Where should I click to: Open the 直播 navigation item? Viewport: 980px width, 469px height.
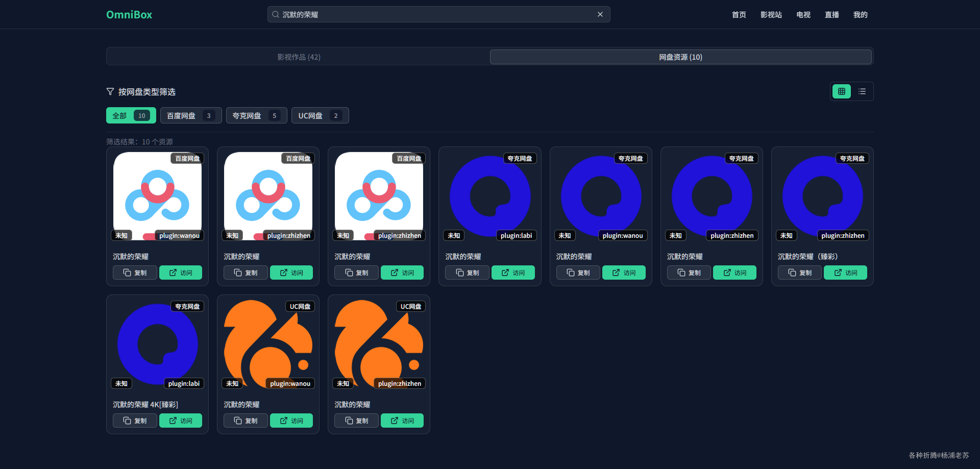pos(832,15)
